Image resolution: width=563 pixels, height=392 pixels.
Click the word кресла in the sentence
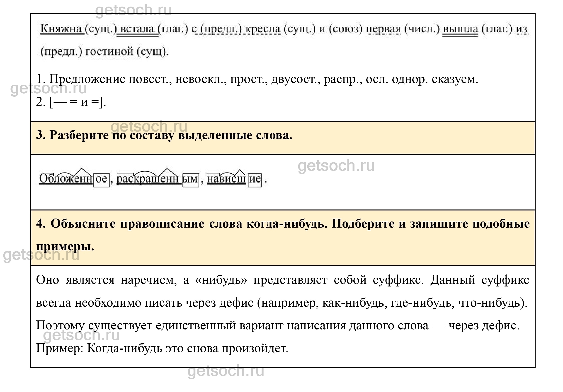click(263, 29)
